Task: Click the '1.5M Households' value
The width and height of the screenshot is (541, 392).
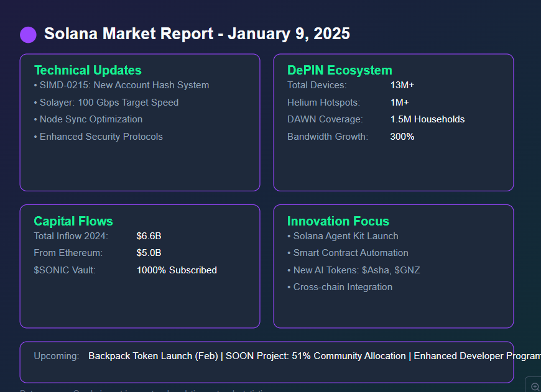Action: [x=427, y=119]
